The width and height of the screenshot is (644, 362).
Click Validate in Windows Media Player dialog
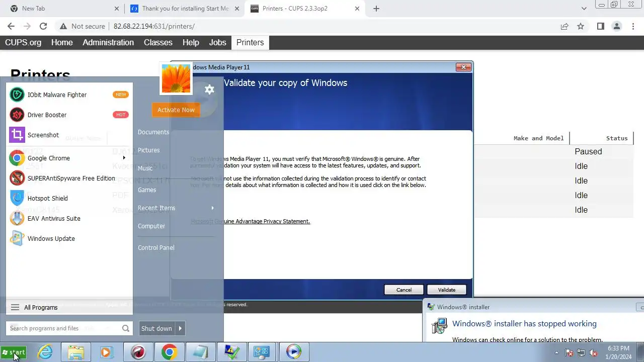[446, 290]
